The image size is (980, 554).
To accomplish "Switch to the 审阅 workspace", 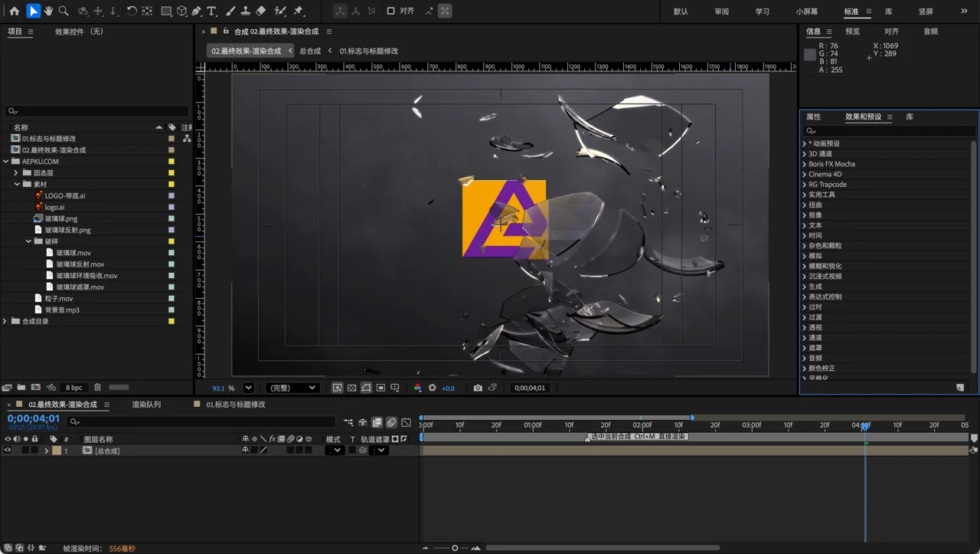I will click(x=721, y=11).
